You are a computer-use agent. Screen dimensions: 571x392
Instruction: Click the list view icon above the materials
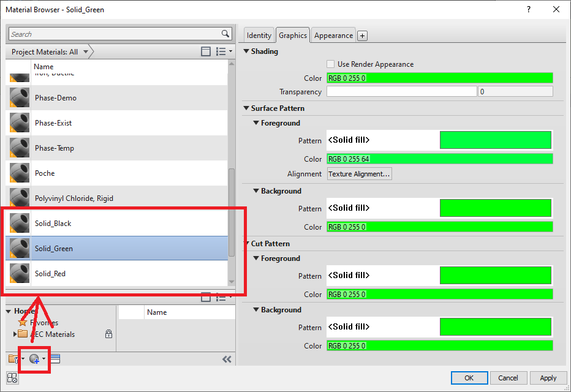(221, 51)
